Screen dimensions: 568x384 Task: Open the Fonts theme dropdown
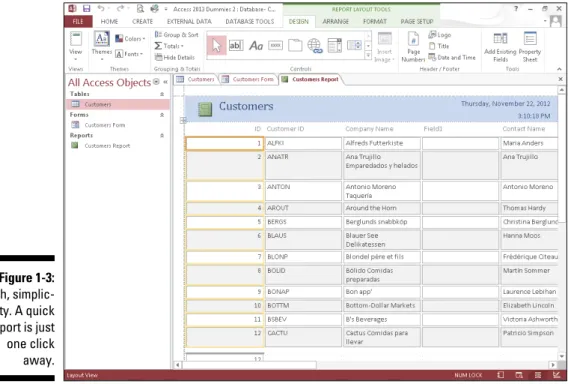(129, 54)
